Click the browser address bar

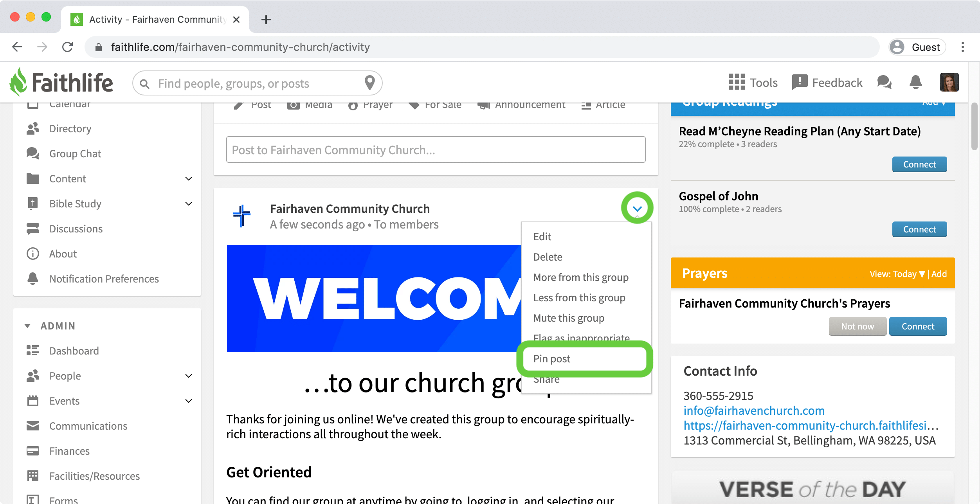[482, 47]
